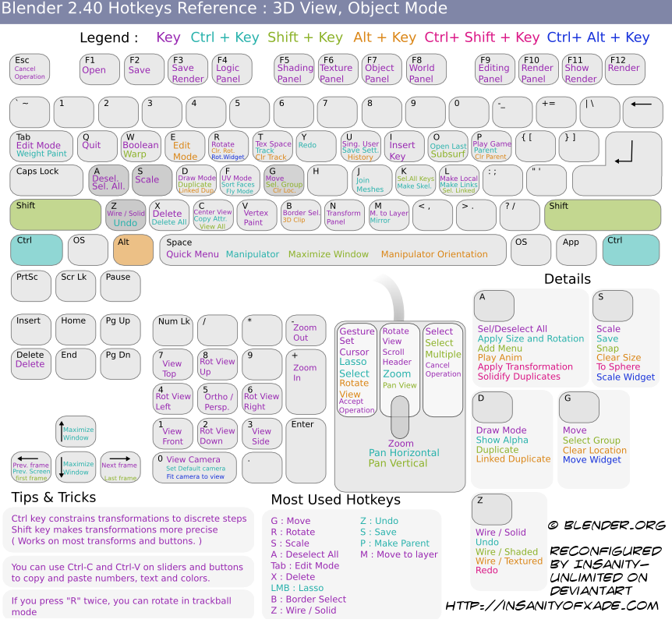Click the G key labeled Sel. Group Clr Loc.

tap(284, 180)
